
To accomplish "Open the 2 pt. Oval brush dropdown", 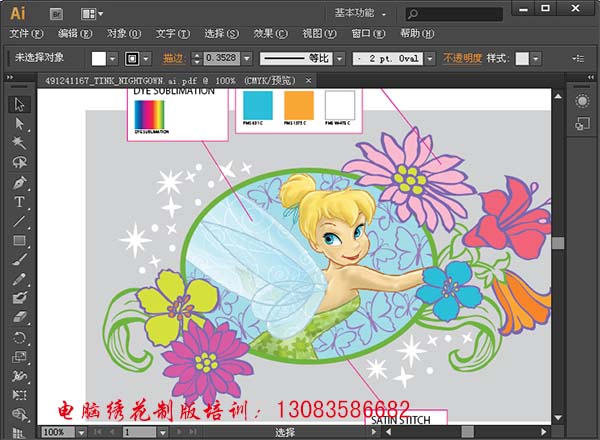I will click(x=430, y=59).
